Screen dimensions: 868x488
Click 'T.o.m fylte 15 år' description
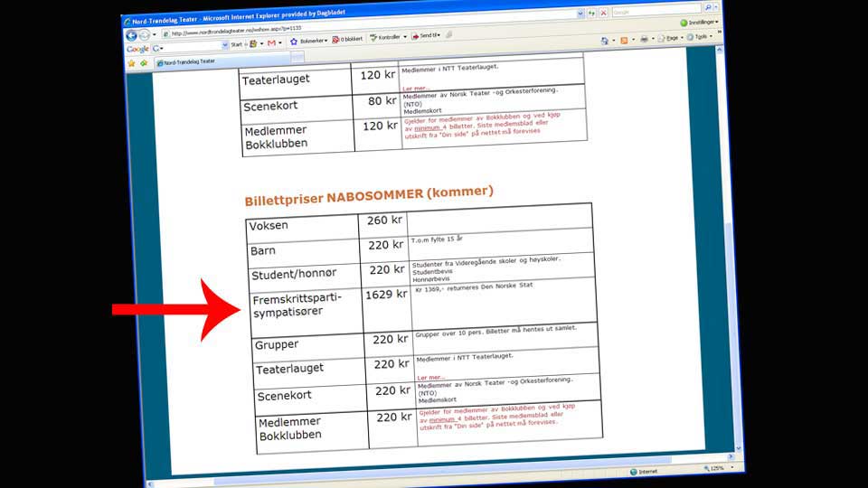point(437,239)
